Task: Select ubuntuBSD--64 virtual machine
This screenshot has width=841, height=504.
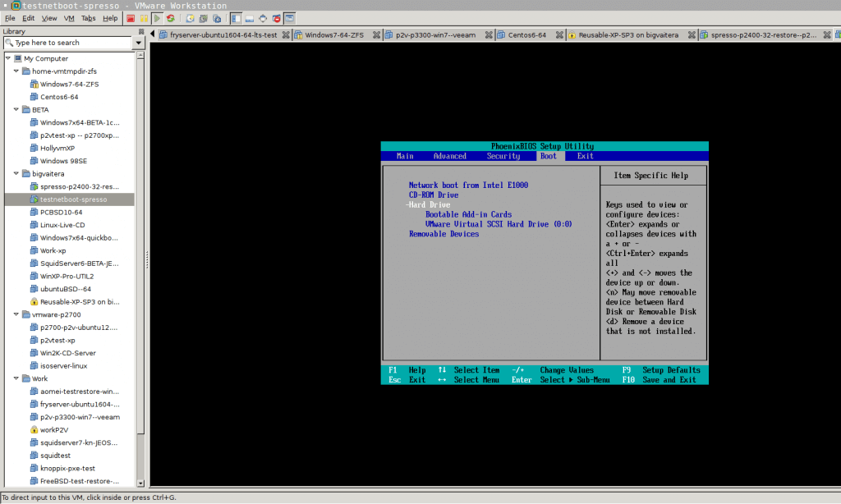Action: pyautogui.click(x=66, y=289)
